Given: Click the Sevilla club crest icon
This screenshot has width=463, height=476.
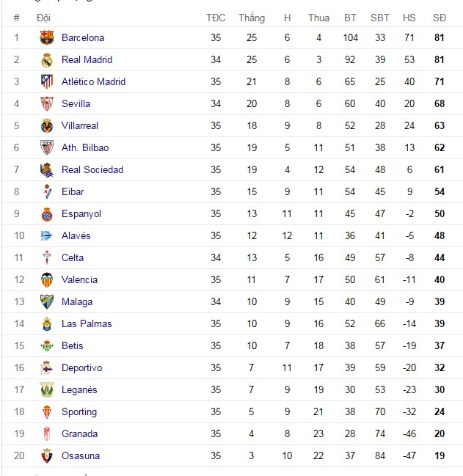Looking at the screenshot, I should pos(47,103).
